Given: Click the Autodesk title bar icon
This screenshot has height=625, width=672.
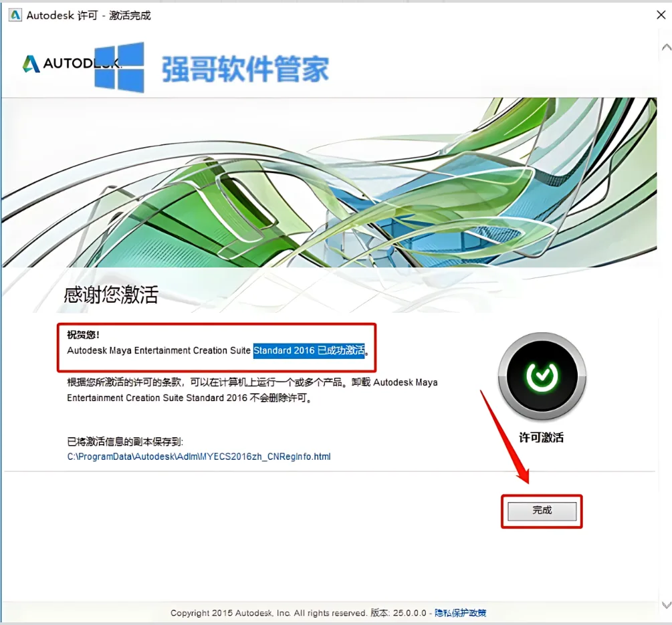Looking at the screenshot, I should pos(15,15).
